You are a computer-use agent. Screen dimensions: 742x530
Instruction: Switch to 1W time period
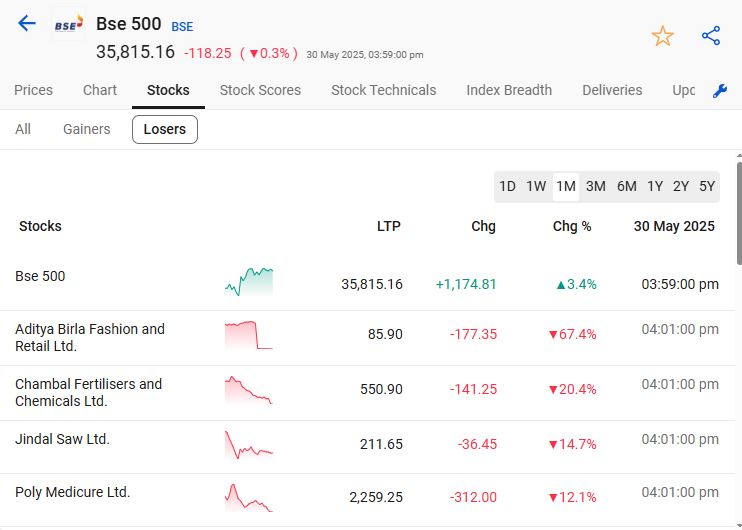pos(536,186)
